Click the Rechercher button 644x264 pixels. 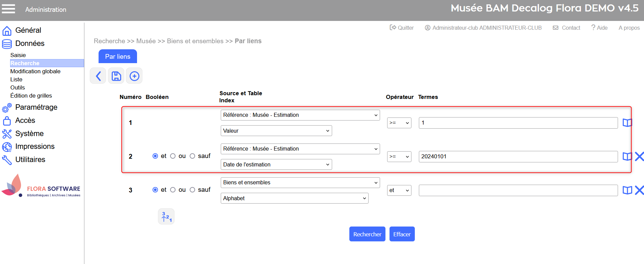coord(367,234)
